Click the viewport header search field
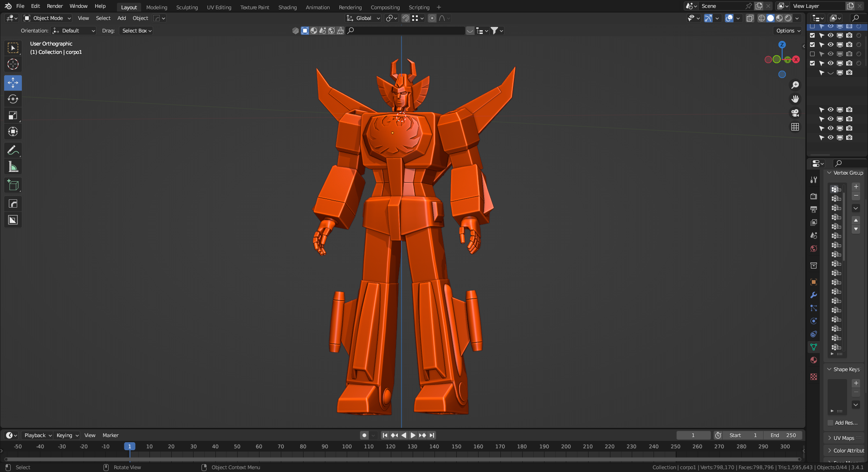The width and height of the screenshot is (868, 472). tap(406, 31)
